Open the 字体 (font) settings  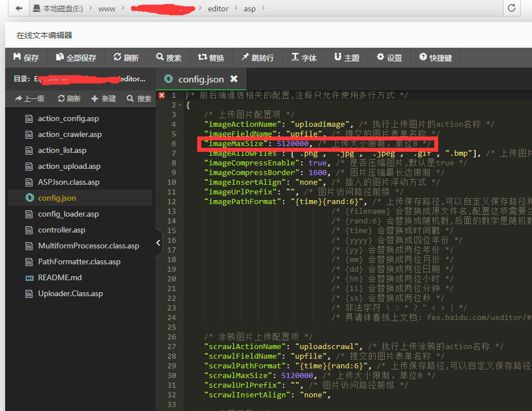(x=304, y=57)
